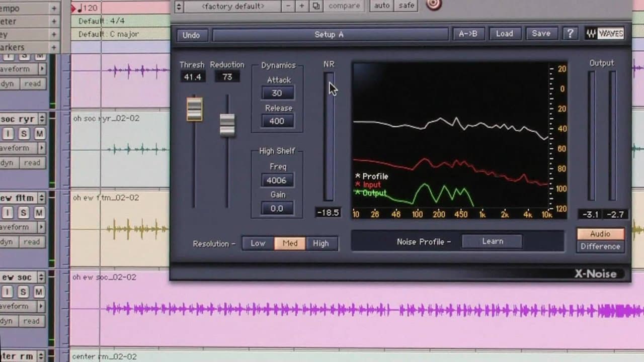Open the plug-in settings menu arrows

[179, 6]
